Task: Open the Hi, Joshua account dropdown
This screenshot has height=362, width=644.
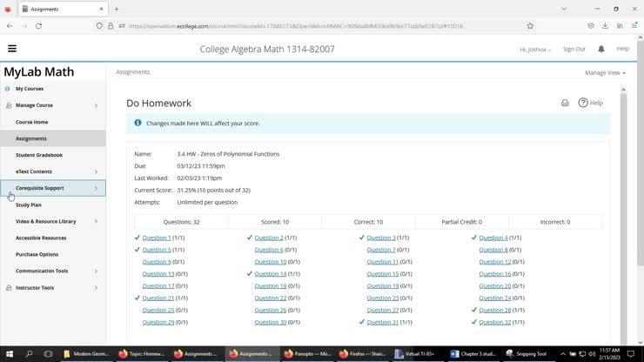Action: [535, 50]
